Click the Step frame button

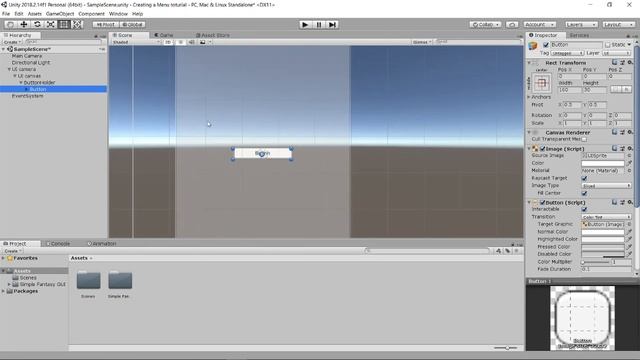(333, 24)
